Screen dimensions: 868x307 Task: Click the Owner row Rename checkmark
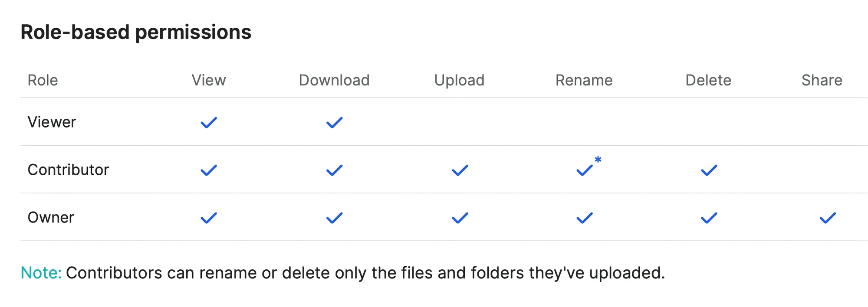585,218
